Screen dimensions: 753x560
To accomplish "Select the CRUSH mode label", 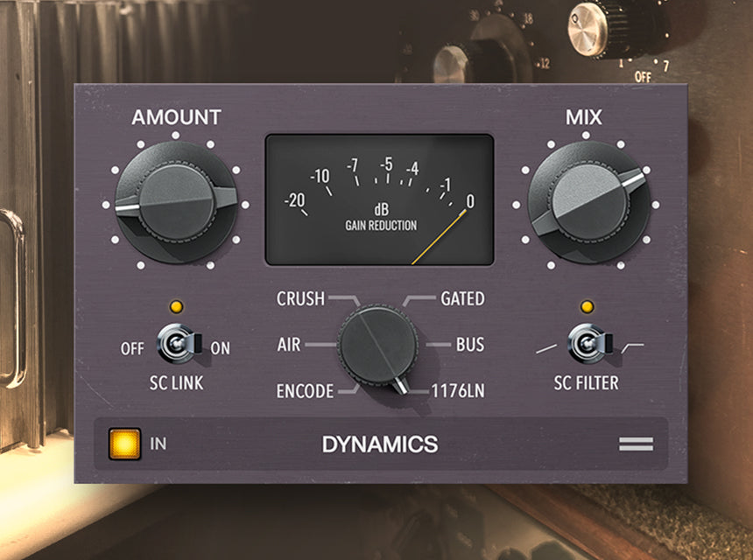I will point(300,299).
